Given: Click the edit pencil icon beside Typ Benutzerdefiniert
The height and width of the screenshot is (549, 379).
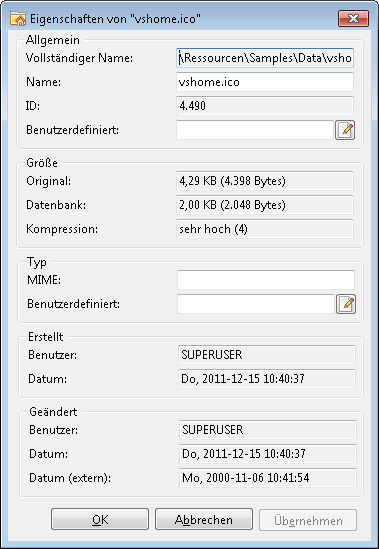Looking at the screenshot, I should [346, 304].
